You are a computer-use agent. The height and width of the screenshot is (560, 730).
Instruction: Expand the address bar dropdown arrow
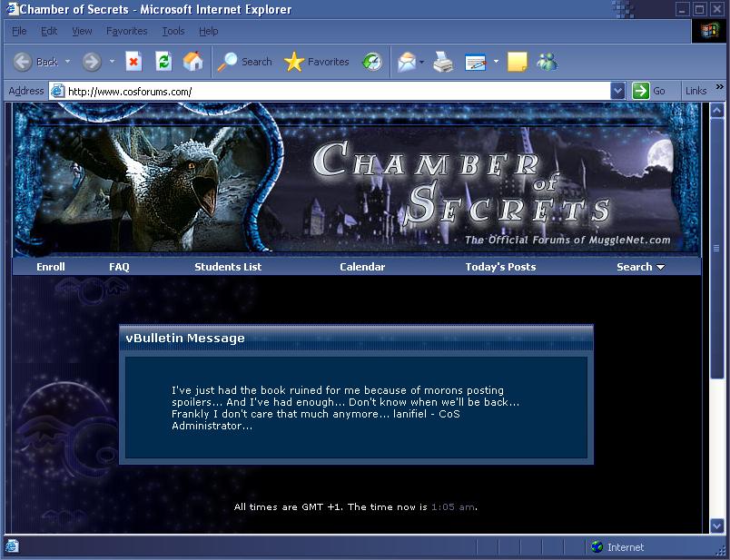tap(617, 91)
